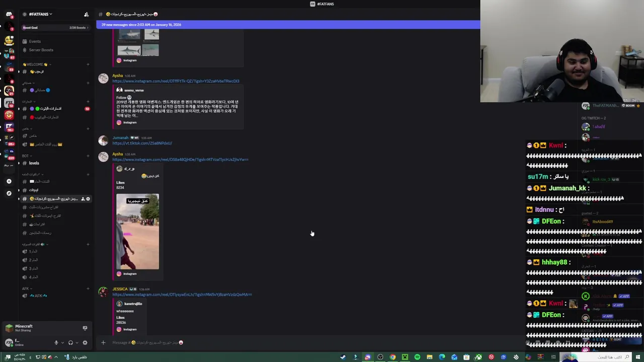Open Discord user settings gear
This screenshot has height=362, width=644.
(x=85, y=342)
